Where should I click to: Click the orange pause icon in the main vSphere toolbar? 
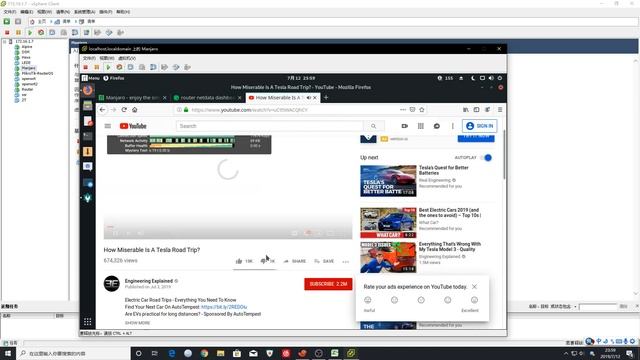click(x=18, y=33)
